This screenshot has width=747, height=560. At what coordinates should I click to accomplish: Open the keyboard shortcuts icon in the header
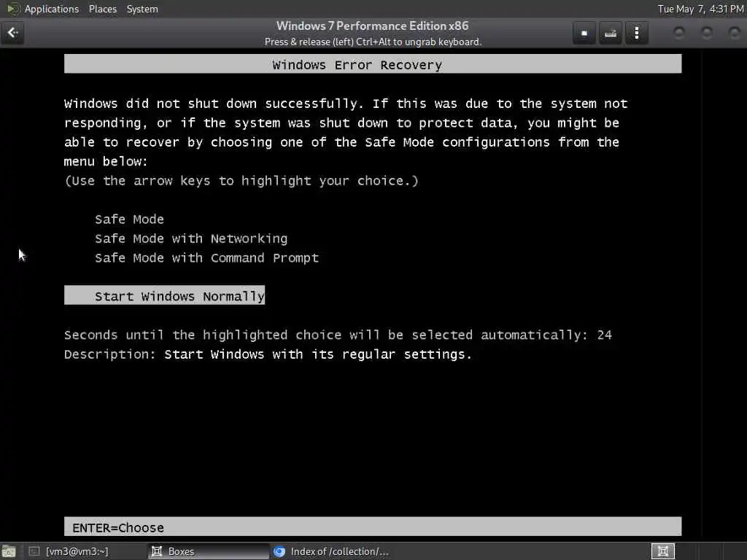[x=611, y=34]
